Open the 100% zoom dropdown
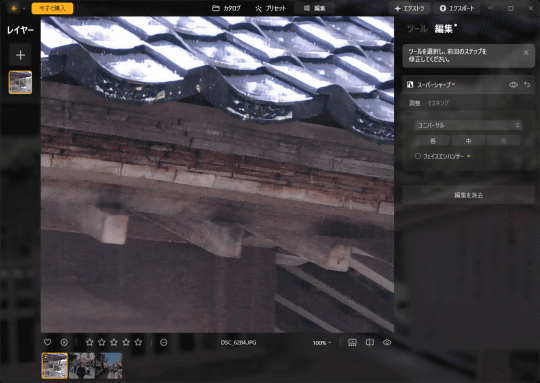Viewport: 540px width, 383px height. click(322, 343)
